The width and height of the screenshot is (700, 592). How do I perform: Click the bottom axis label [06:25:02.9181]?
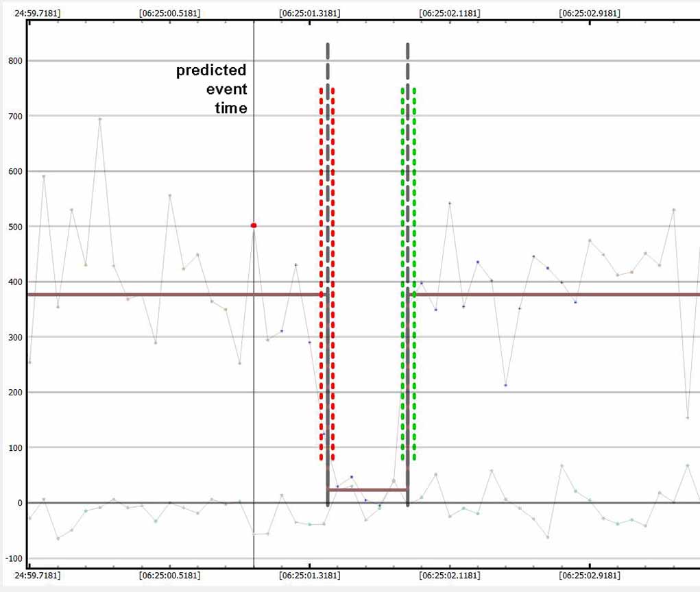(589, 576)
